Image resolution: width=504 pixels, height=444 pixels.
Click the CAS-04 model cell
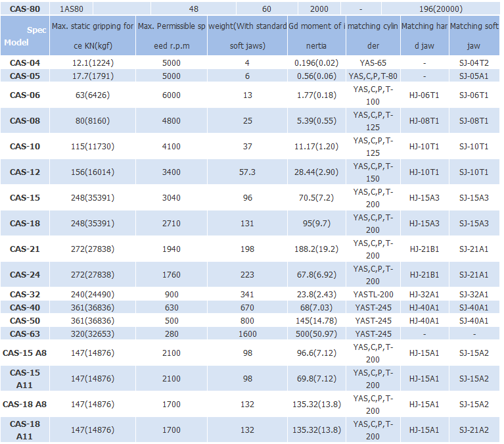[25, 62]
